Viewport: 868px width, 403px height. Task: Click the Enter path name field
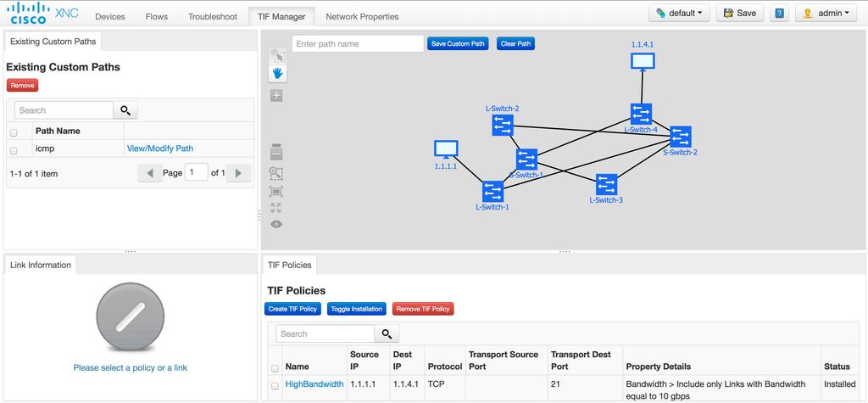(x=358, y=44)
